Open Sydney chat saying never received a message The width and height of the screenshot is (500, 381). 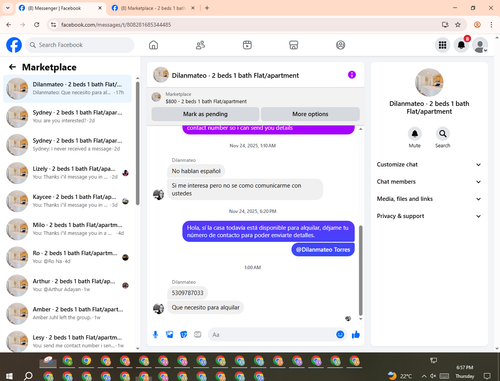pos(68,145)
